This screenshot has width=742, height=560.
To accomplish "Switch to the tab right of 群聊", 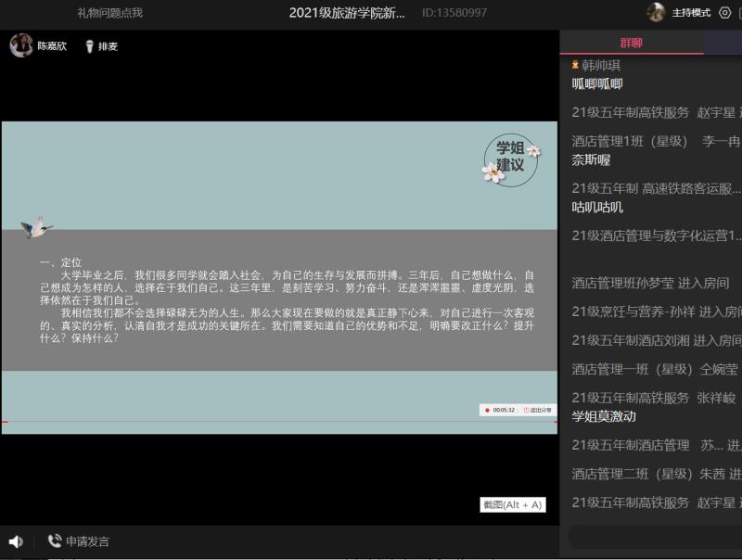I will point(723,43).
